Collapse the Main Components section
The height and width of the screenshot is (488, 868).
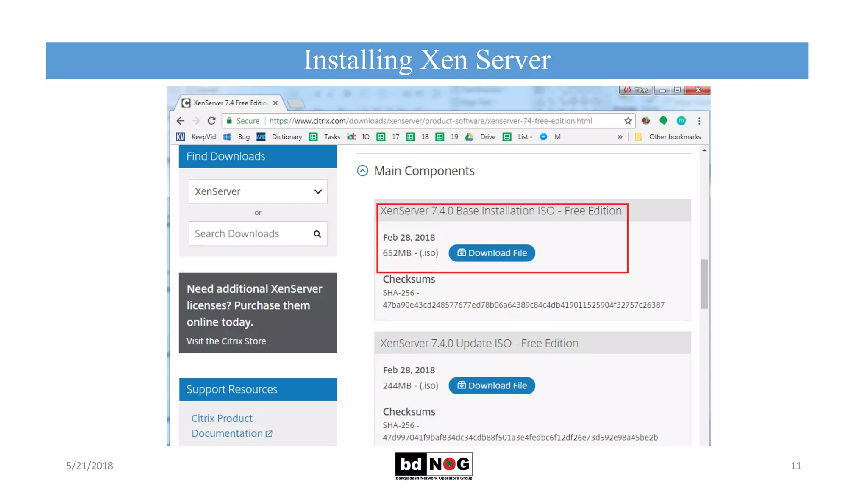pos(362,171)
